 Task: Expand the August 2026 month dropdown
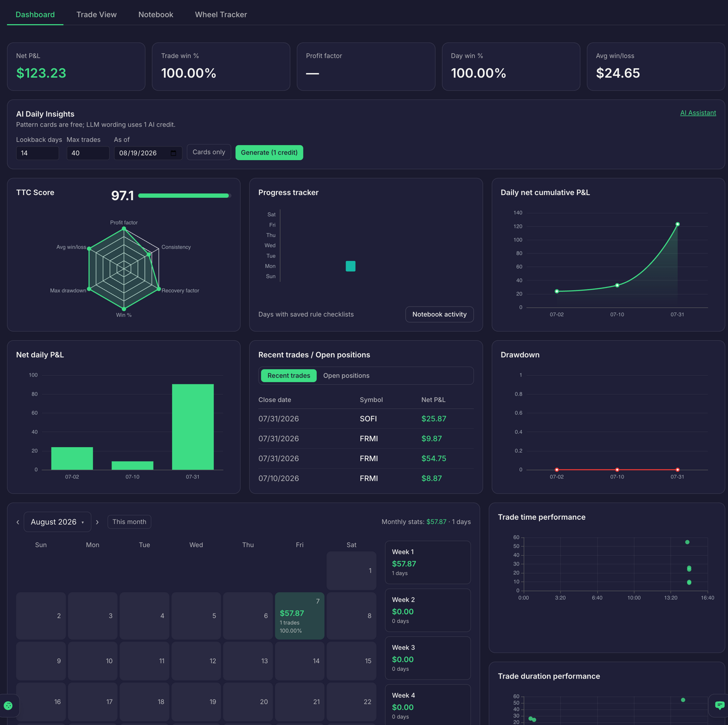pos(57,522)
